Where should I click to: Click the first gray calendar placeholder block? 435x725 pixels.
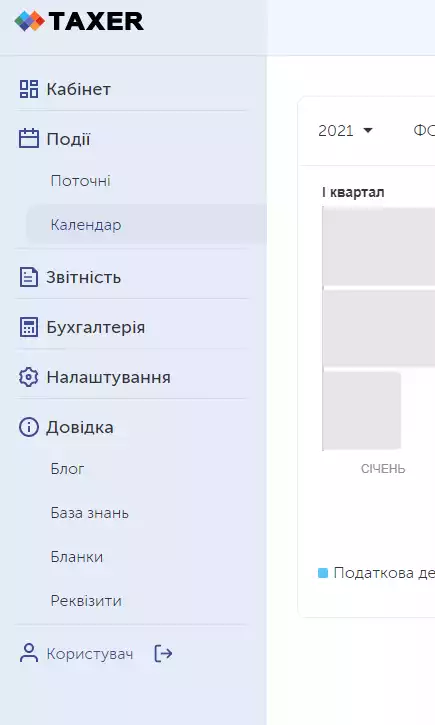379,246
